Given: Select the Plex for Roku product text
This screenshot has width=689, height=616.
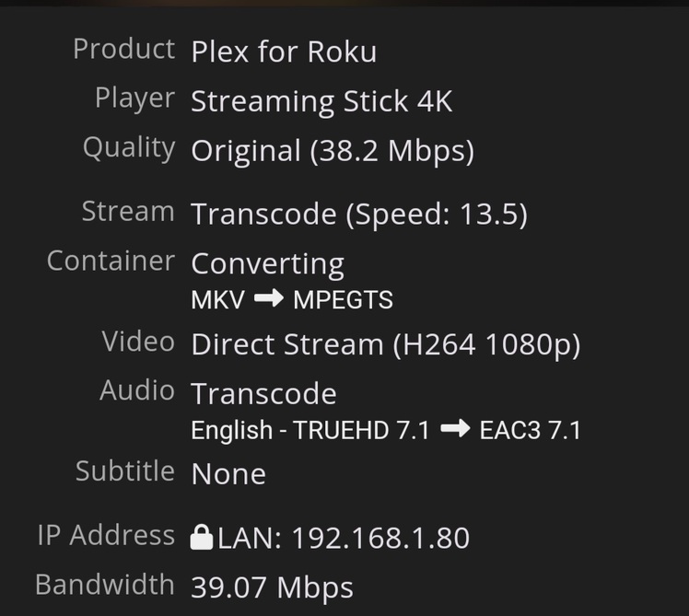Looking at the screenshot, I should (284, 52).
